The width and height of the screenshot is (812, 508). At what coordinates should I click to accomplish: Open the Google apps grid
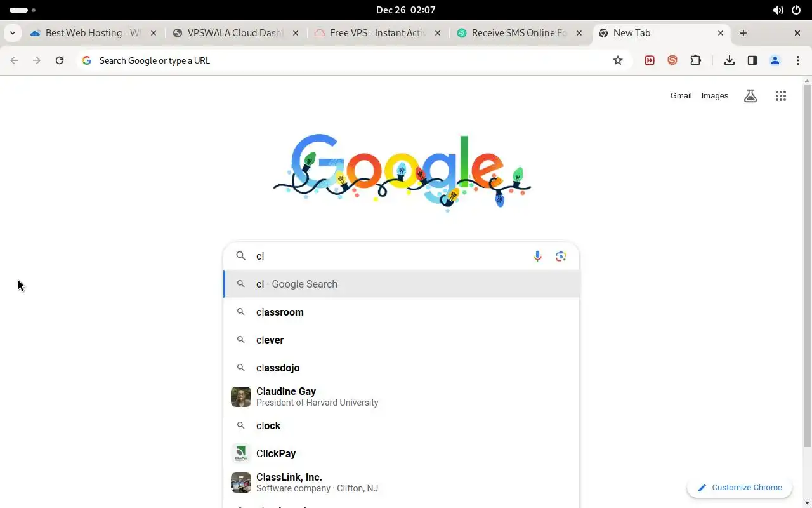(781, 96)
